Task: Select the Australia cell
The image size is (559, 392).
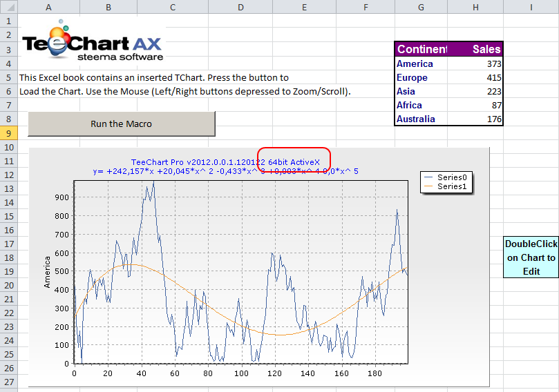Action: (x=421, y=119)
